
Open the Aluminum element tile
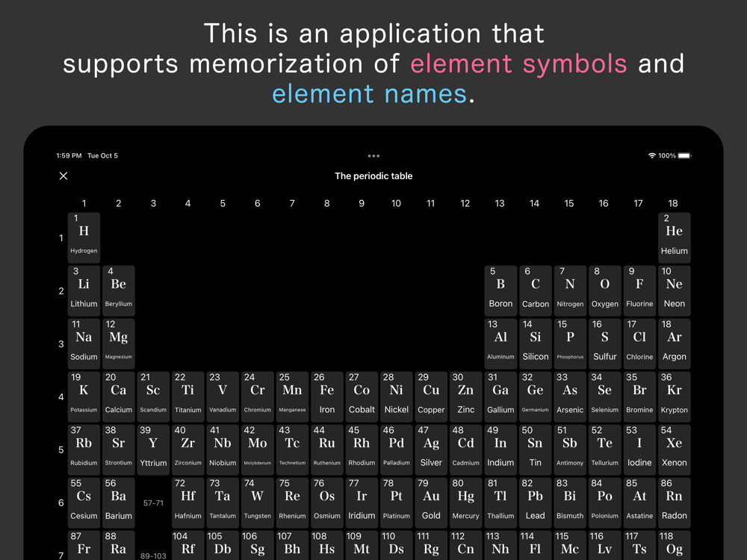[500, 343]
